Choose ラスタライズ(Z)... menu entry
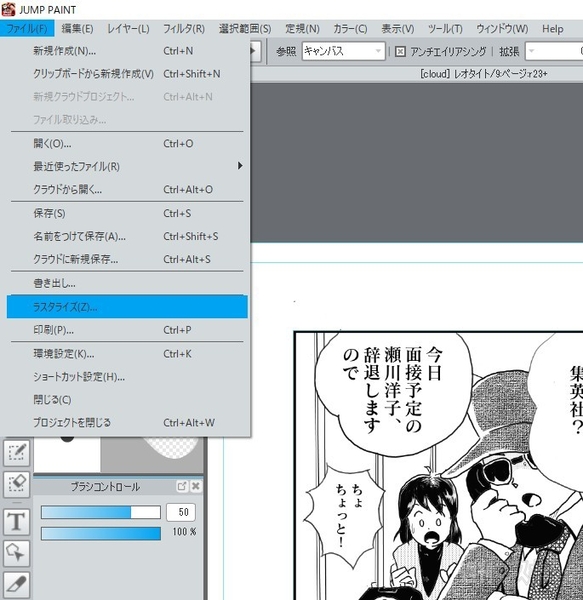Viewport: 583px width, 600px height. 127,307
